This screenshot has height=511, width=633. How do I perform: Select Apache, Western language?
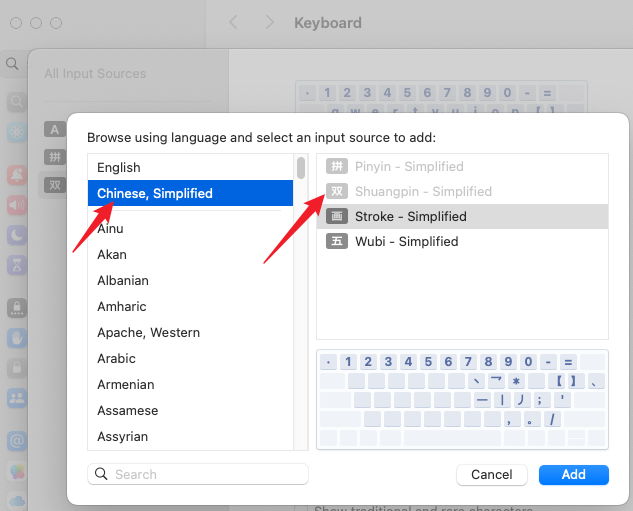click(148, 332)
